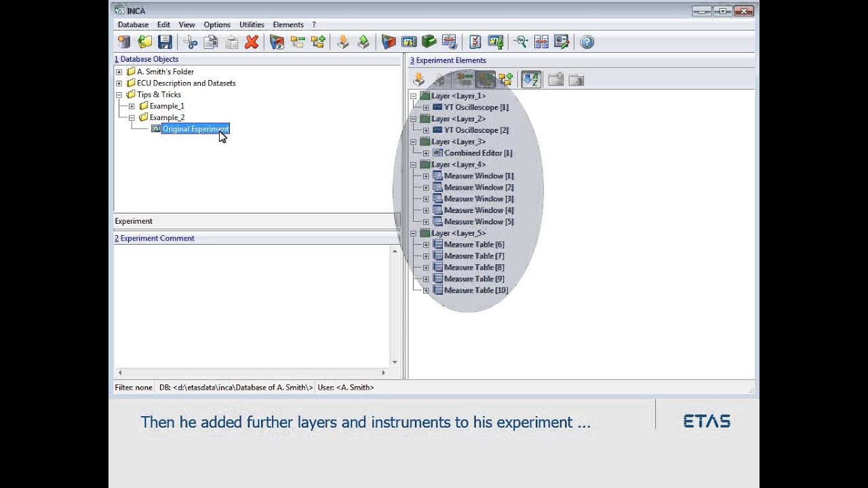The image size is (868, 488).
Task: Click the import icon in Experiment Elements toolbar
Action: pos(419,80)
